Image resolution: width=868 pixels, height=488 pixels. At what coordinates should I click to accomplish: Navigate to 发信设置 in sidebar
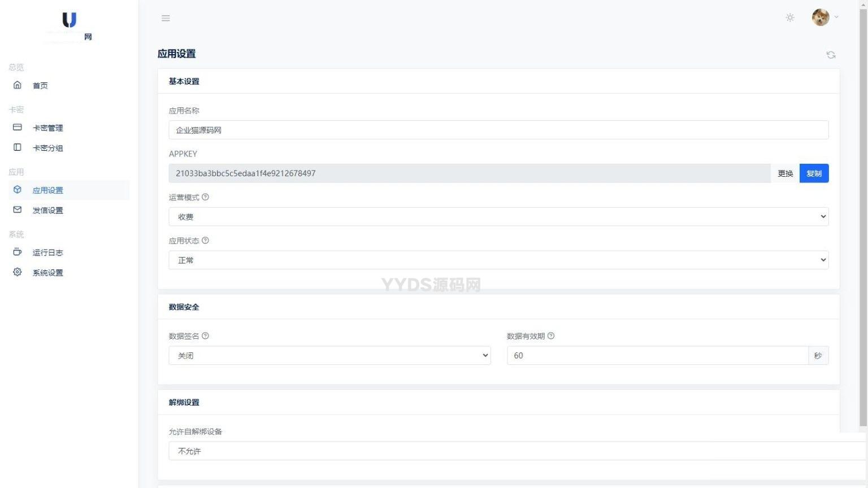click(47, 211)
